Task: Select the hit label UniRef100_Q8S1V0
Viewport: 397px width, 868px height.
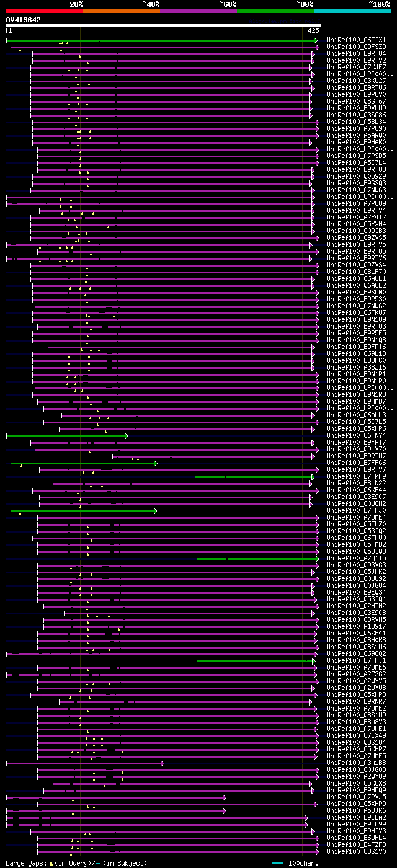Action: (x=355, y=851)
